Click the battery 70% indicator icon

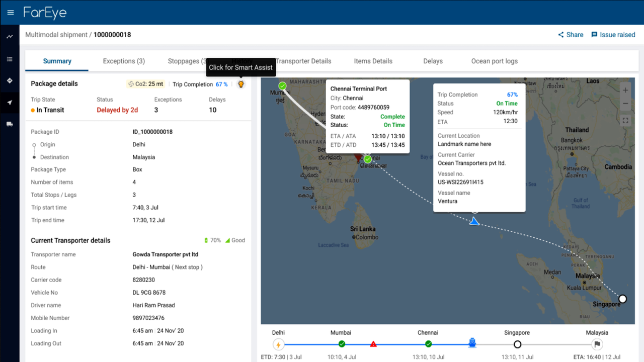pyautogui.click(x=206, y=240)
